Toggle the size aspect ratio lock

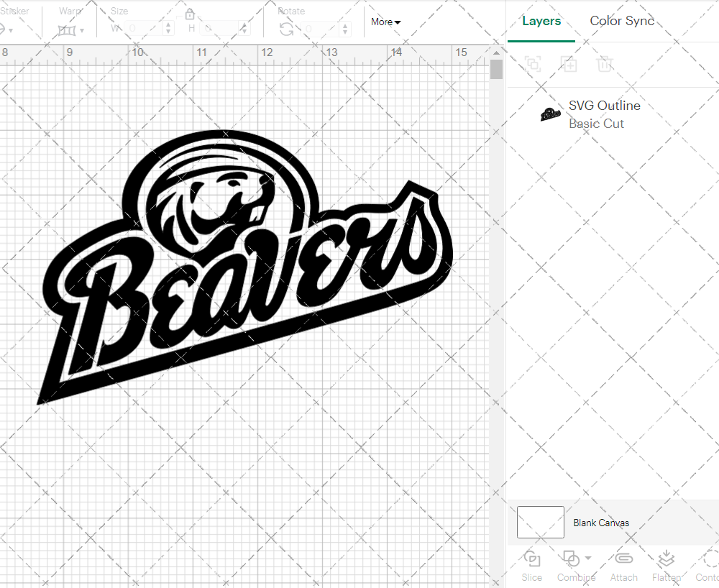[x=189, y=14]
